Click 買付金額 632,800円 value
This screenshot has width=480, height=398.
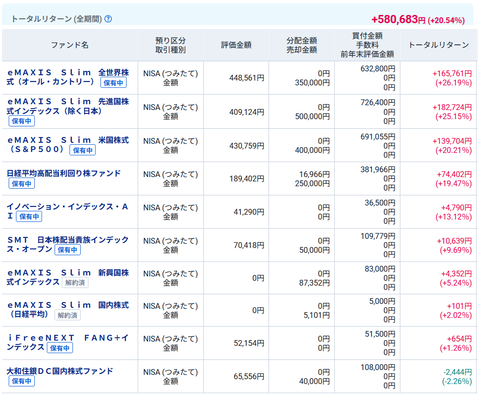[378, 69]
